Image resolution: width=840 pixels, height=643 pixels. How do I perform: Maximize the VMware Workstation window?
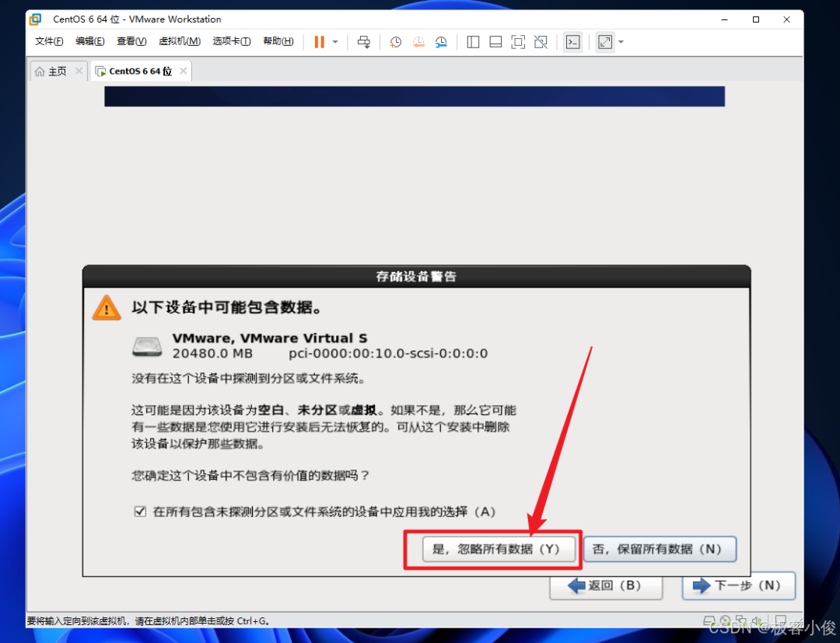(x=755, y=19)
